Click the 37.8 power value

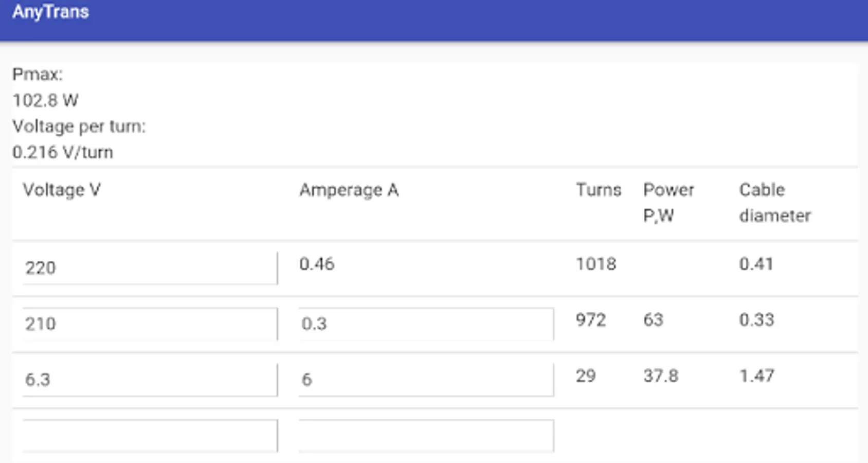tap(661, 376)
